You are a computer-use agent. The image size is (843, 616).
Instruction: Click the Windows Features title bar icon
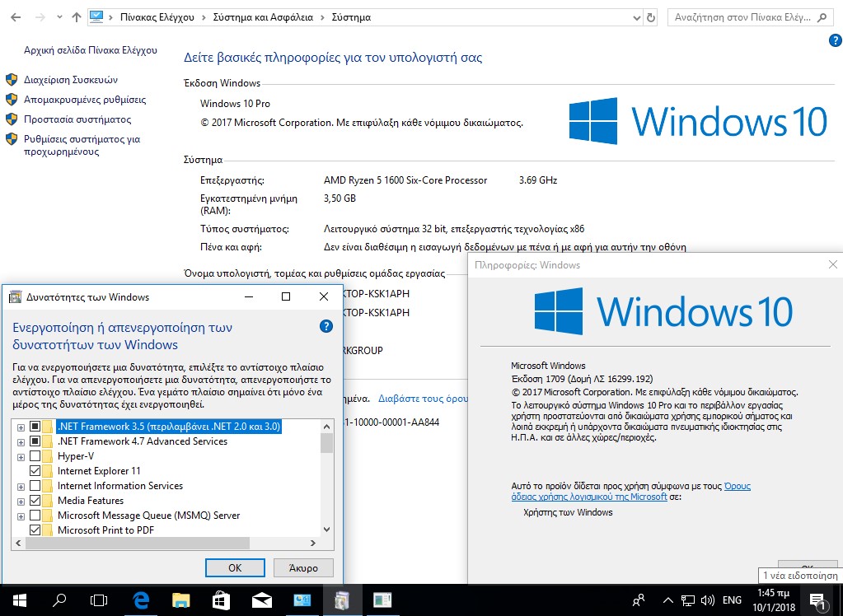tap(16, 297)
